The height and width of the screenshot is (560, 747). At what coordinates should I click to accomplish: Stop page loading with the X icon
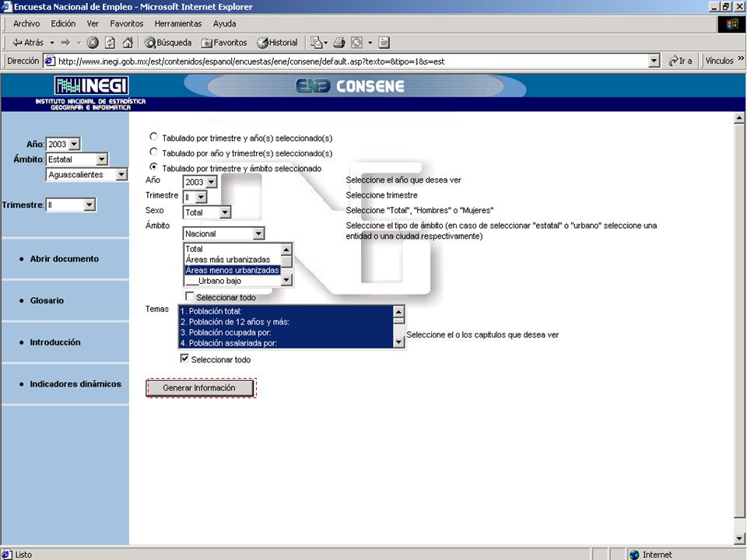(x=93, y=43)
